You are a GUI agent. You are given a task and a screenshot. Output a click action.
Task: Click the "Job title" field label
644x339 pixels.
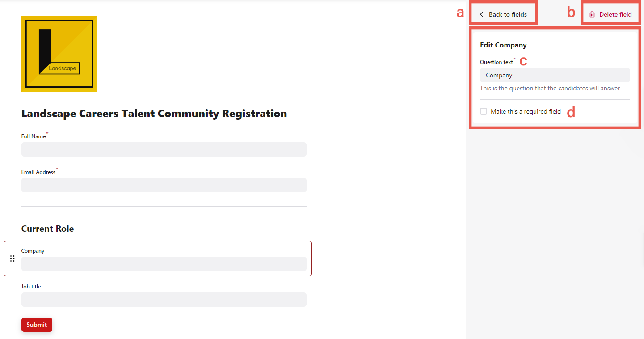click(31, 287)
